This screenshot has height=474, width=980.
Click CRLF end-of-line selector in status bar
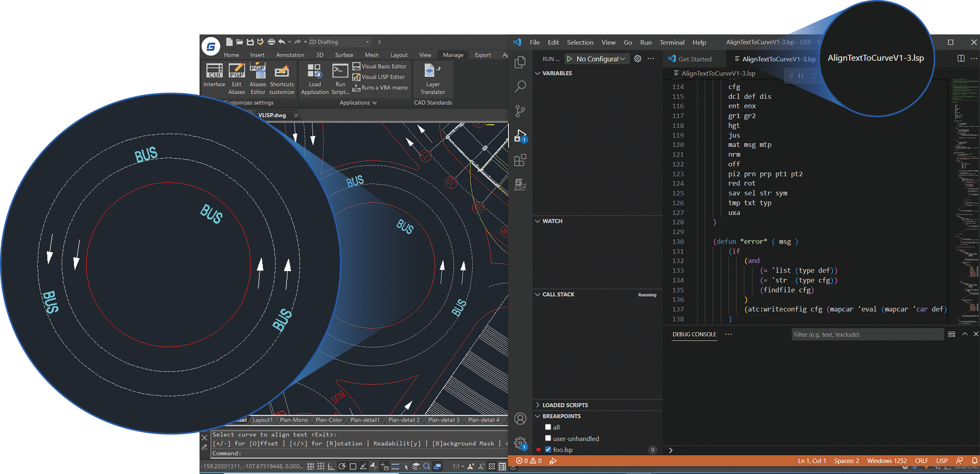(921, 461)
